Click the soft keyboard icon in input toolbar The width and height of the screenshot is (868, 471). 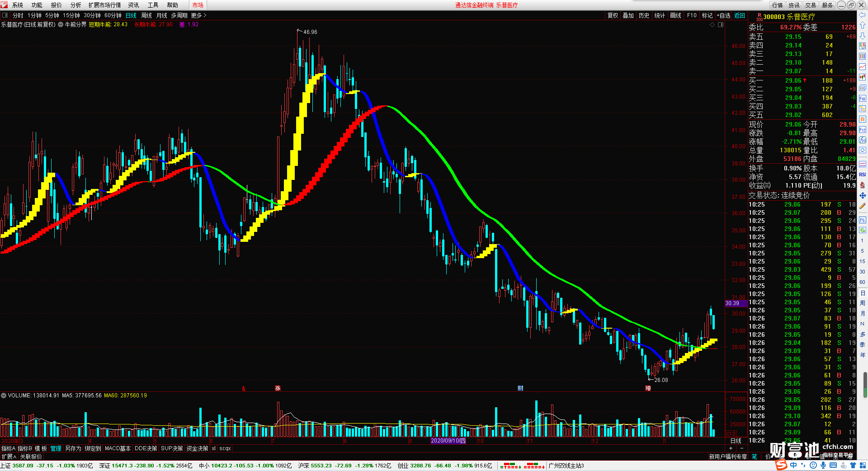(x=833, y=465)
